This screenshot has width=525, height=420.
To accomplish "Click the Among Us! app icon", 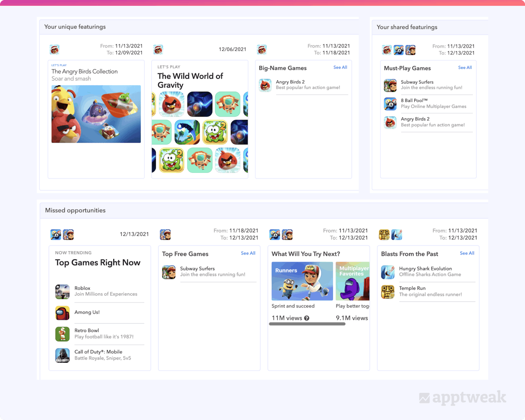I will point(63,312).
